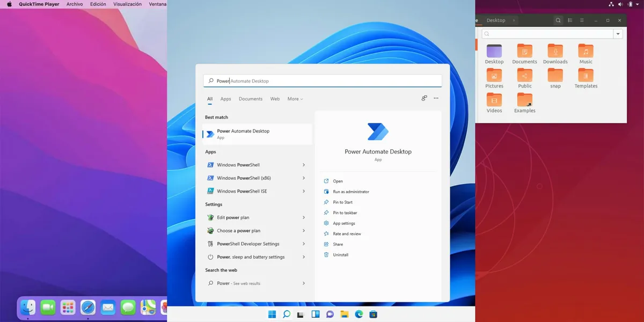Open the Ubuntu Files hamburger menu
644x322 pixels.
(582, 20)
